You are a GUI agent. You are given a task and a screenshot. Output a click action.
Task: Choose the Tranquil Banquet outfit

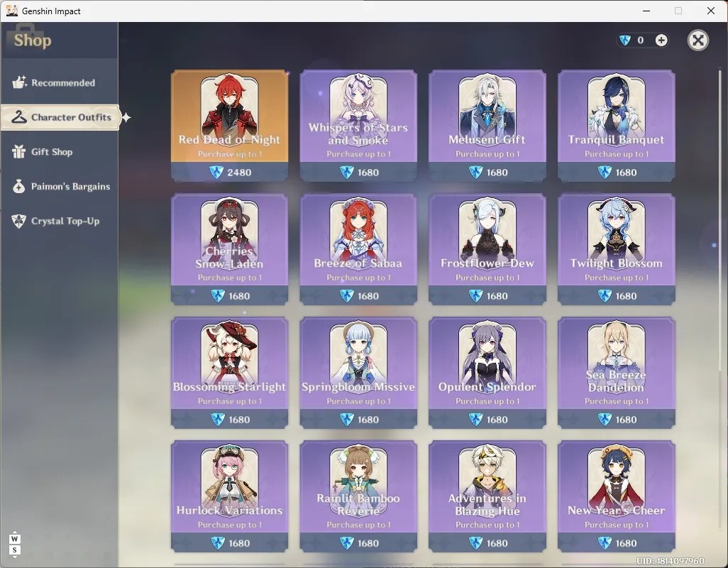[x=616, y=126]
